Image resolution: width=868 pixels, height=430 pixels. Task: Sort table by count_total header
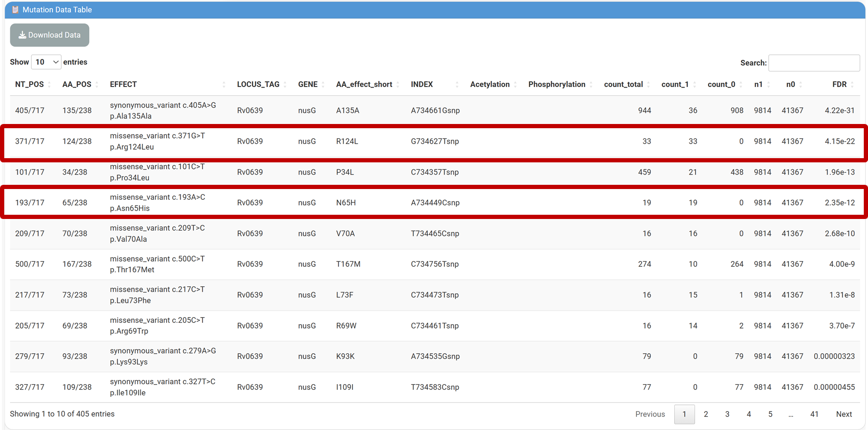coord(623,85)
